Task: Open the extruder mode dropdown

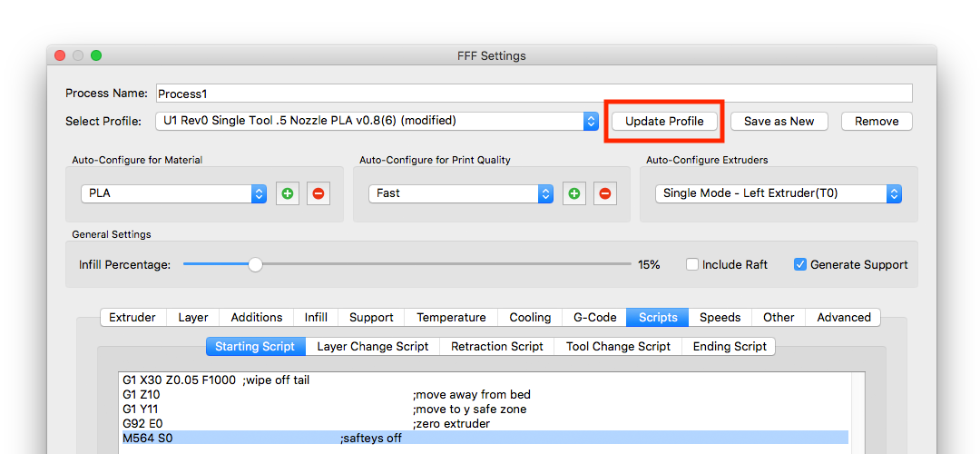Action: pyautogui.click(x=894, y=193)
